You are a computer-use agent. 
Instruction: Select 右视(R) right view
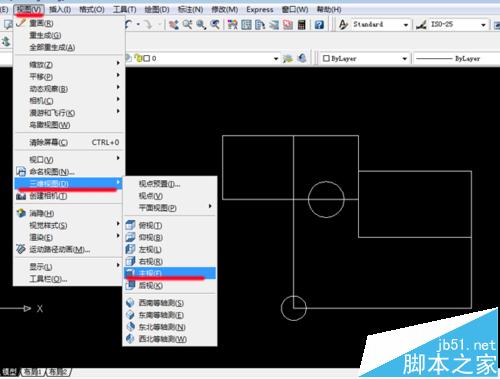[170, 261]
